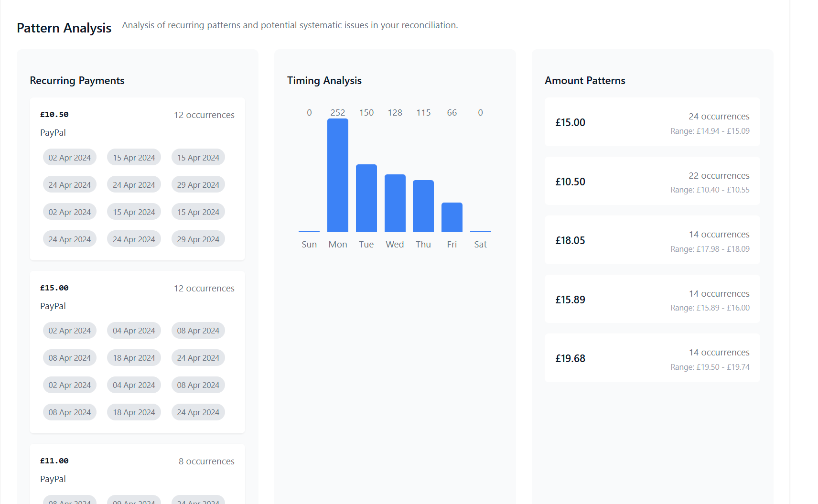
Task: Select the Tuesday bar in the chart
Action: (x=366, y=198)
